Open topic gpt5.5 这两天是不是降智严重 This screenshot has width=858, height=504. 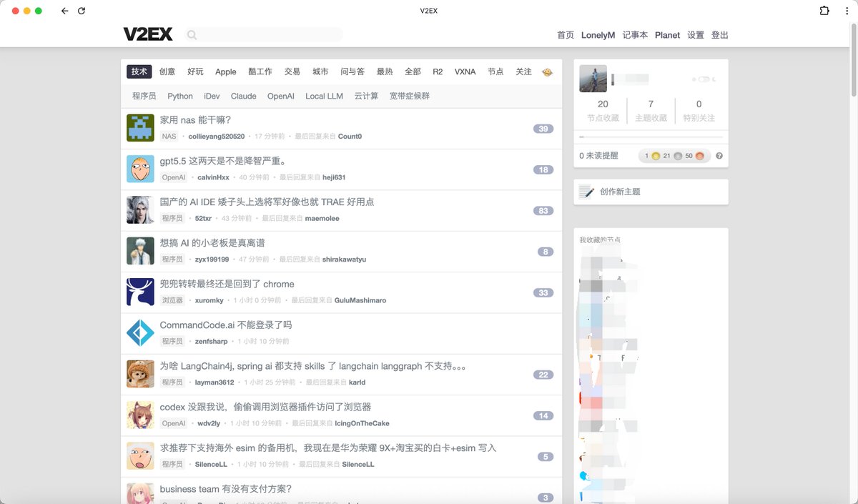(223, 161)
